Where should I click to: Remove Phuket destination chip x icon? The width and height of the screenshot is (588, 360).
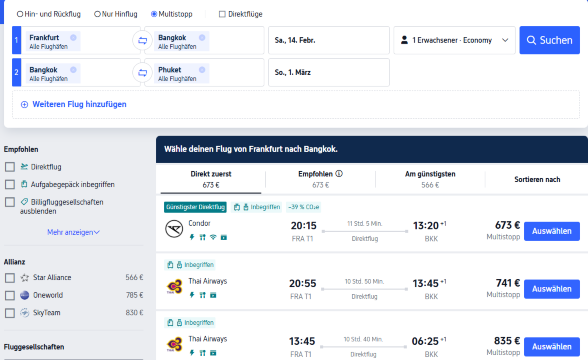click(202, 70)
